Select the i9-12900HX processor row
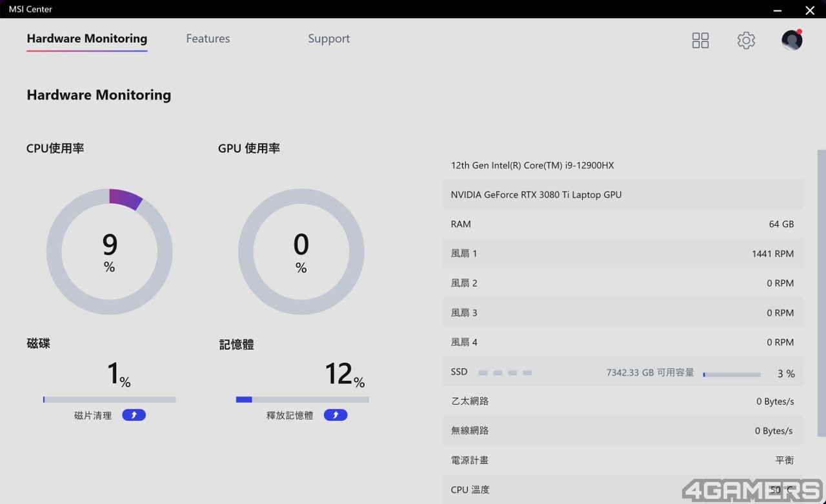826x504 pixels. tap(623, 165)
